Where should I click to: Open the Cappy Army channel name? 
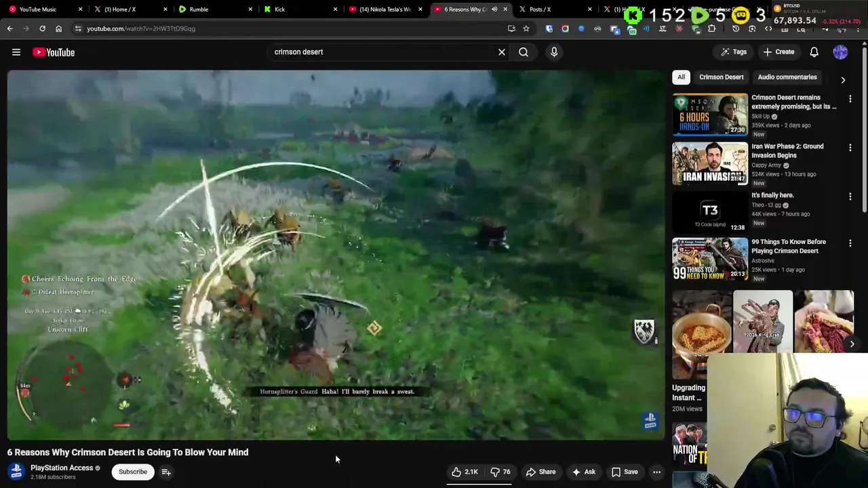[x=766, y=165]
